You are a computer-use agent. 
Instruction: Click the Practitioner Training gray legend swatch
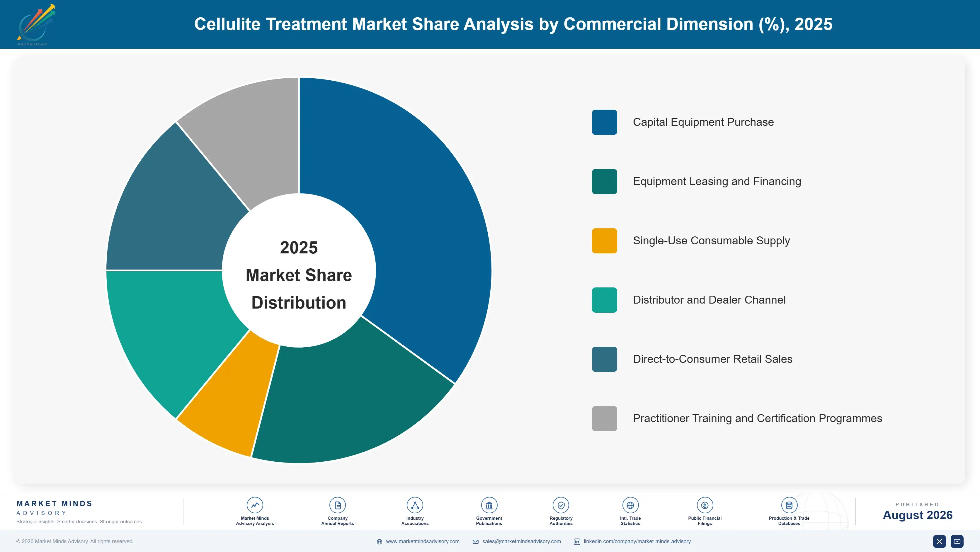604,418
